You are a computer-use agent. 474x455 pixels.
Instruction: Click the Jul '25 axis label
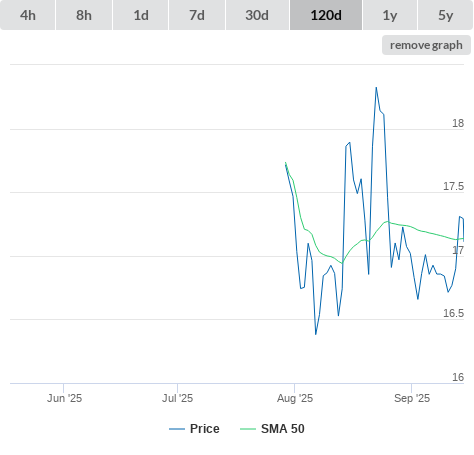[x=177, y=398]
